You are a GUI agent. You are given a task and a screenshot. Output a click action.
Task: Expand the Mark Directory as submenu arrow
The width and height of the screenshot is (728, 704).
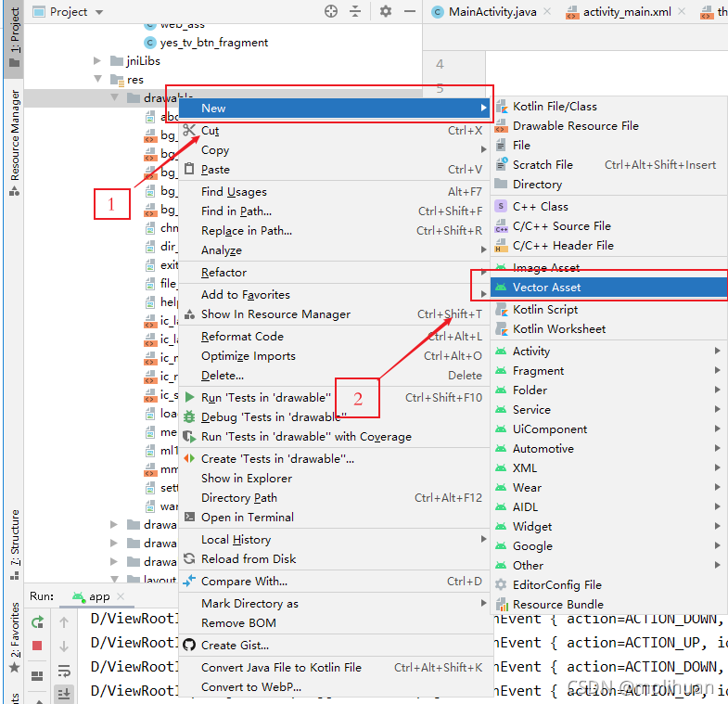click(x=483, y=603)
